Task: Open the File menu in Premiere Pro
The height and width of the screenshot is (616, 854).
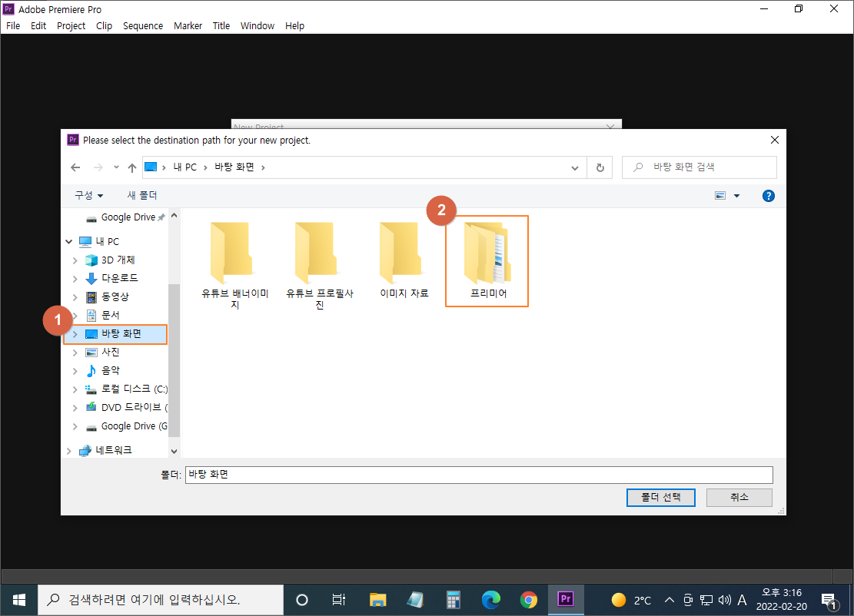Action: click(13, 25)
